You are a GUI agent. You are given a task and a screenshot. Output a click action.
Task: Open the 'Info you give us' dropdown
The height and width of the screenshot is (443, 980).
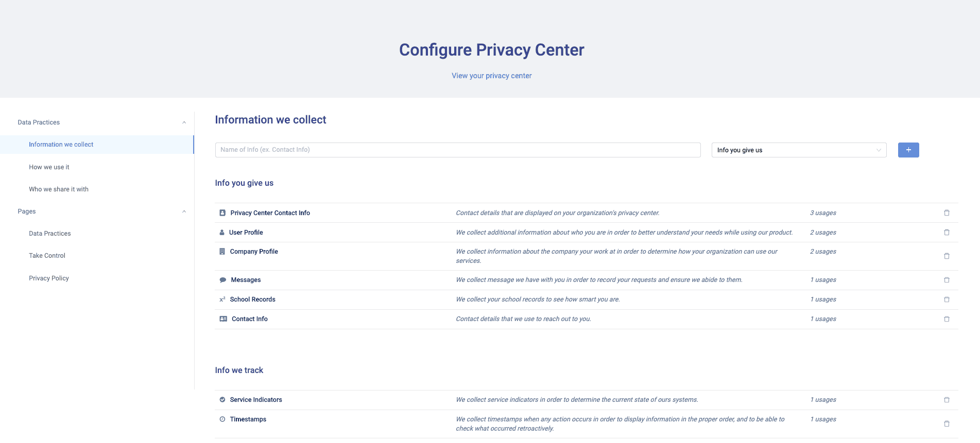(799, 150)
